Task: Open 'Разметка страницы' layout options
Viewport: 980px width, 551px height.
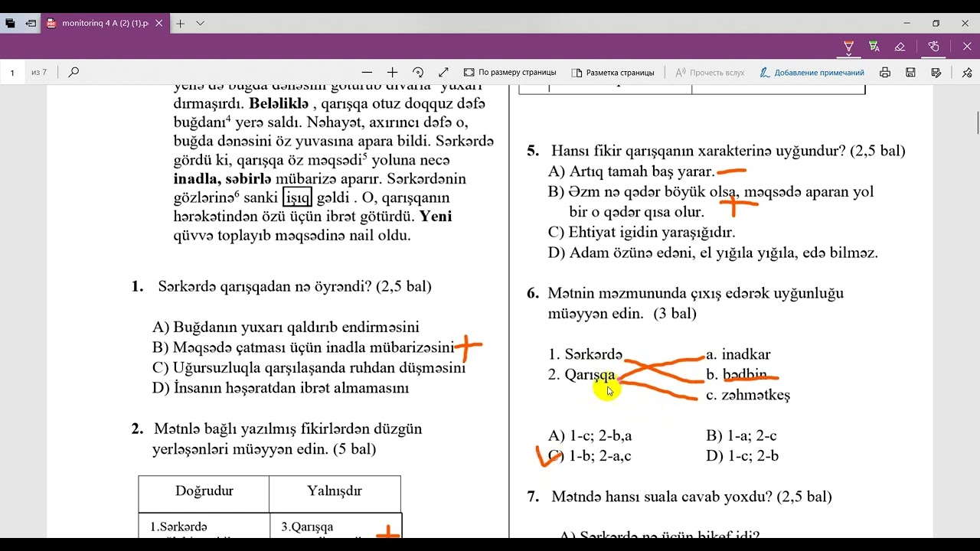Action: coord(612,72)
